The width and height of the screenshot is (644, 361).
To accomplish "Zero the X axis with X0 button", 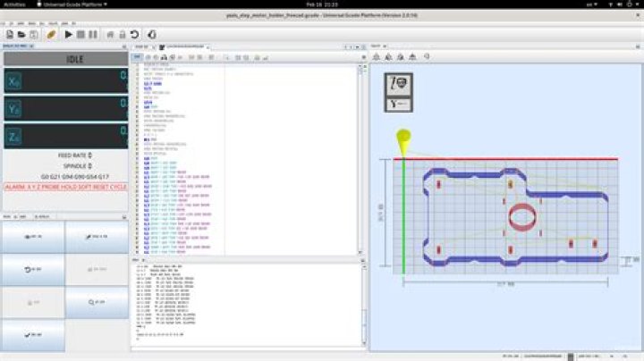I will 13,81.
